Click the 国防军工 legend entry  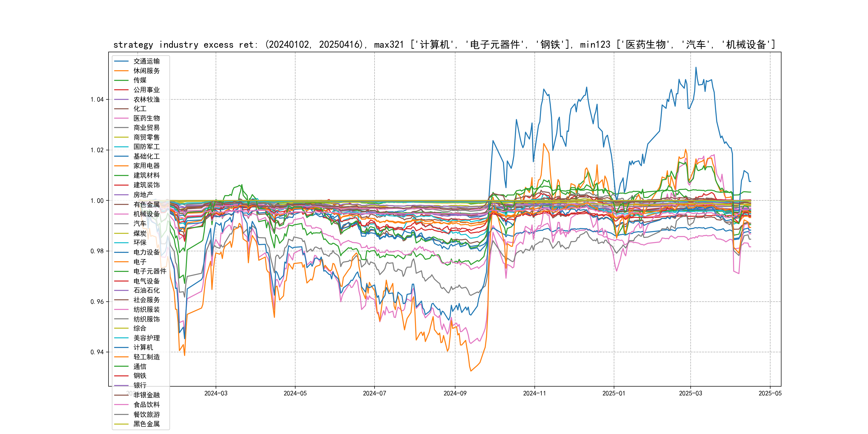(146, 147)
